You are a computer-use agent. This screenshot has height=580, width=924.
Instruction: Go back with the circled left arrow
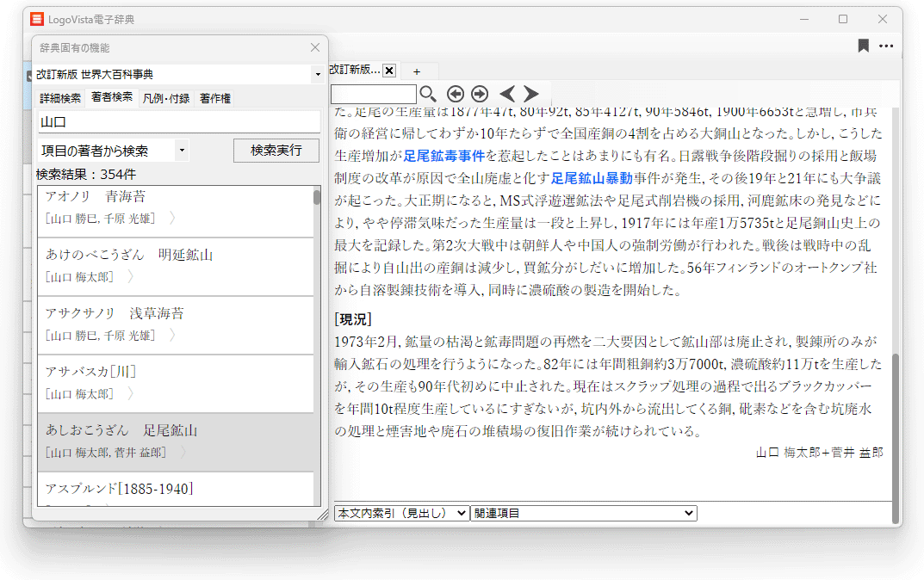click(x=456, y=94)
